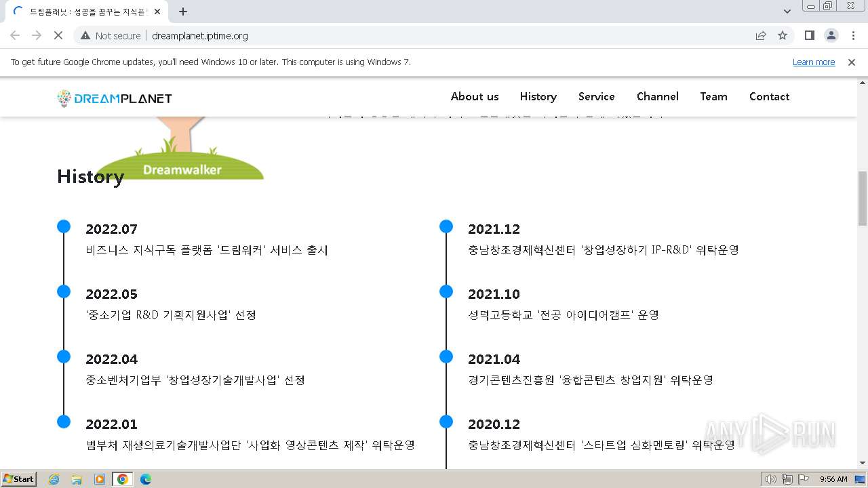Click the 2021.12 timeline dot
868x488 pixels.
pyautogui.click(x=446, y=226)
